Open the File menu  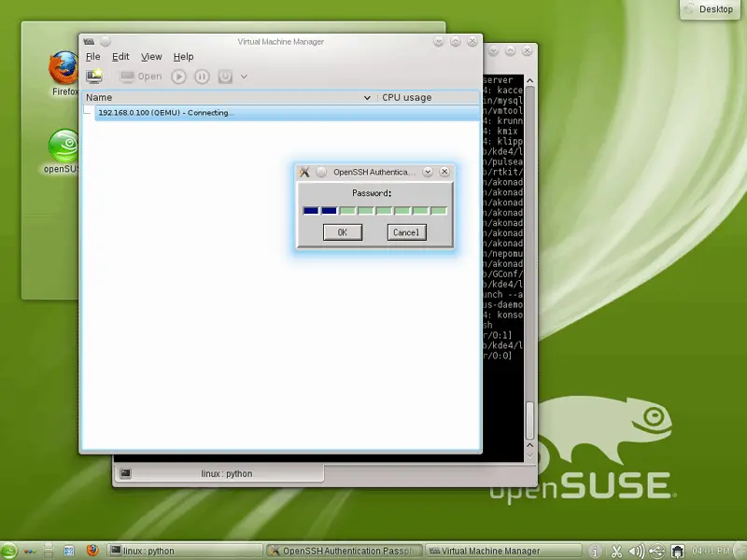click(x=92, y=57)
